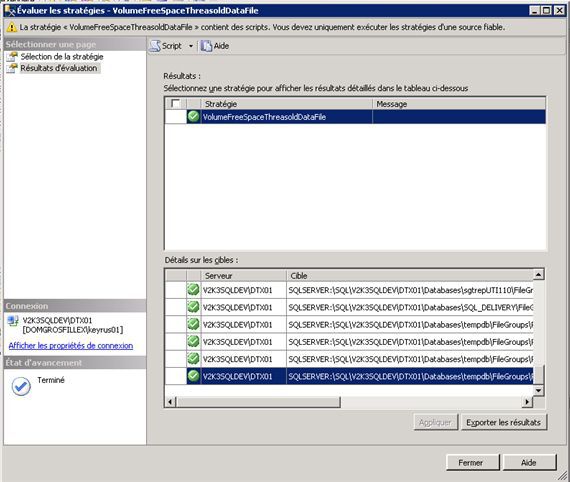Viewport: 570px width, 482px height.
Task: Click the title bar window icon
Action: [10, 11]
